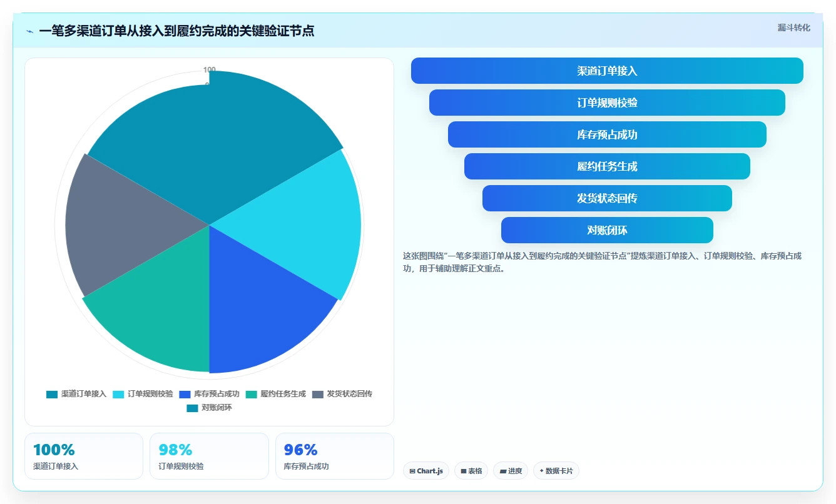This screenshot has height=504, width=836.
Task: Open the 96% 库存预占成功 data card
Action: 335,456
